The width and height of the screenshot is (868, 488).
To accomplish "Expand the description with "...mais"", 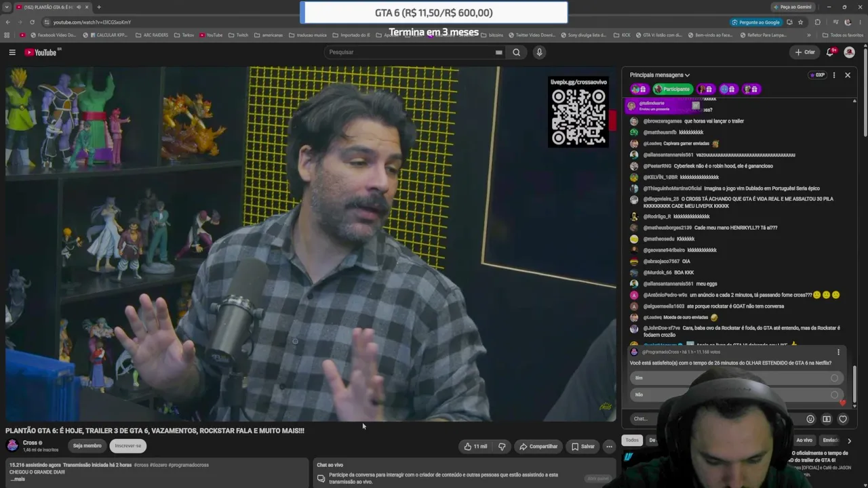I will [x=18, y=479].
